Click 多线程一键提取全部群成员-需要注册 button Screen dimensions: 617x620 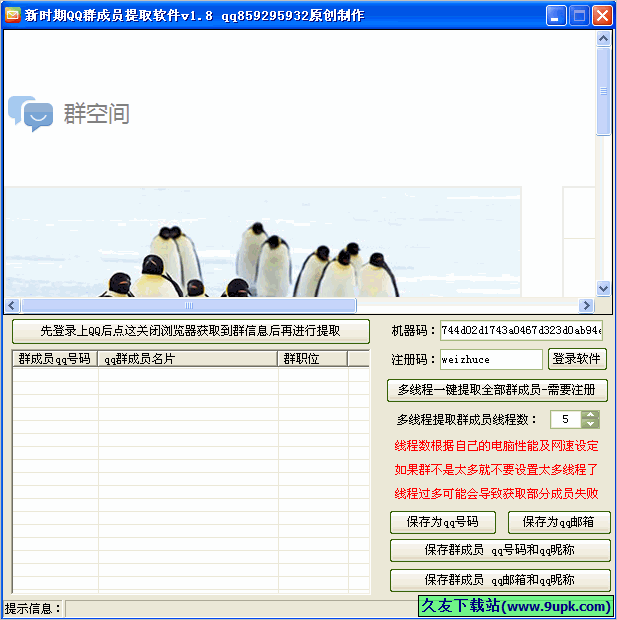point(497,390)
